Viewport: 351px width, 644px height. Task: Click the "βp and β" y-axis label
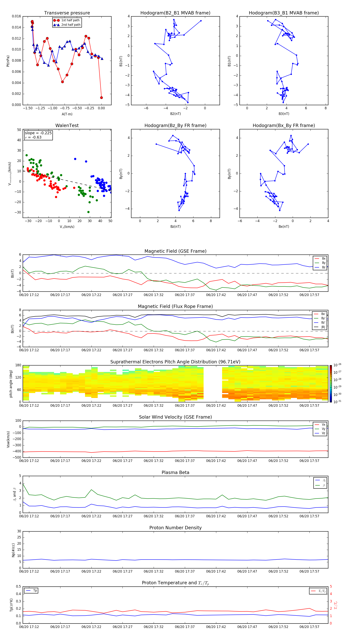[14, 494]
